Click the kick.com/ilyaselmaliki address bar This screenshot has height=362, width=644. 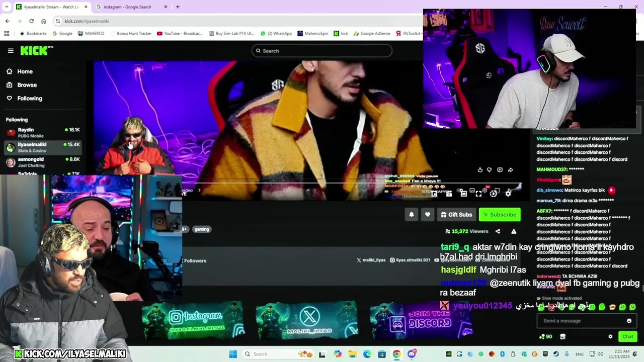click(x=236, y=21)
